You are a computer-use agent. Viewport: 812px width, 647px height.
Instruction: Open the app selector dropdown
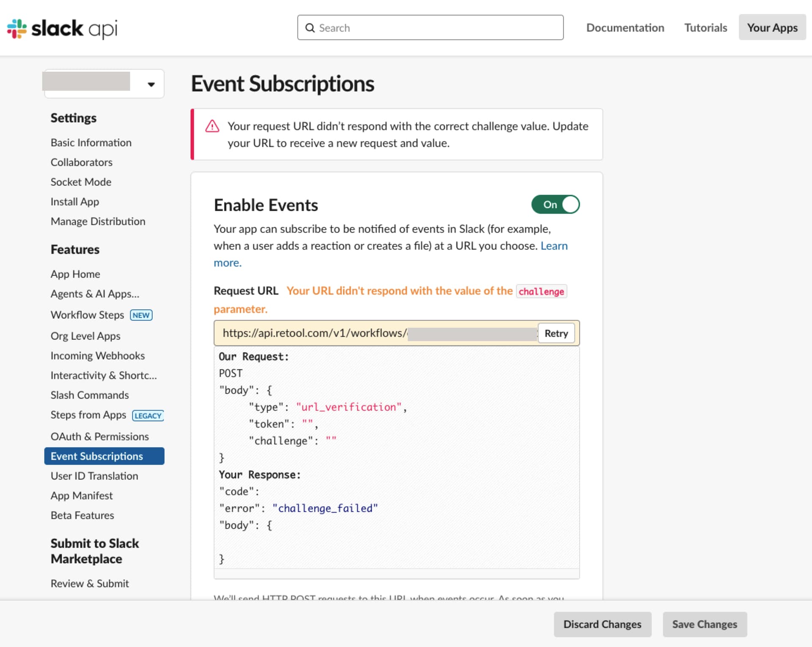coord(104,84)
